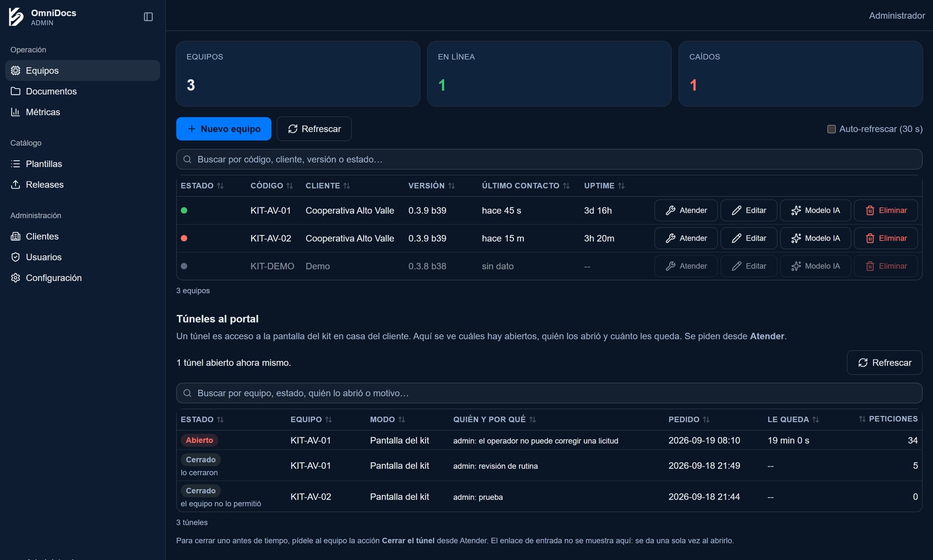Edit the KIT-AV-01 equipment
933x560 pixels.
point(749,210)
